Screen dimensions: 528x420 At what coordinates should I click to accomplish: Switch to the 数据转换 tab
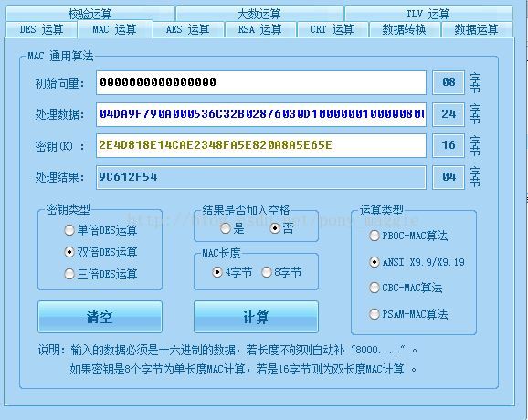coord(405,29)
